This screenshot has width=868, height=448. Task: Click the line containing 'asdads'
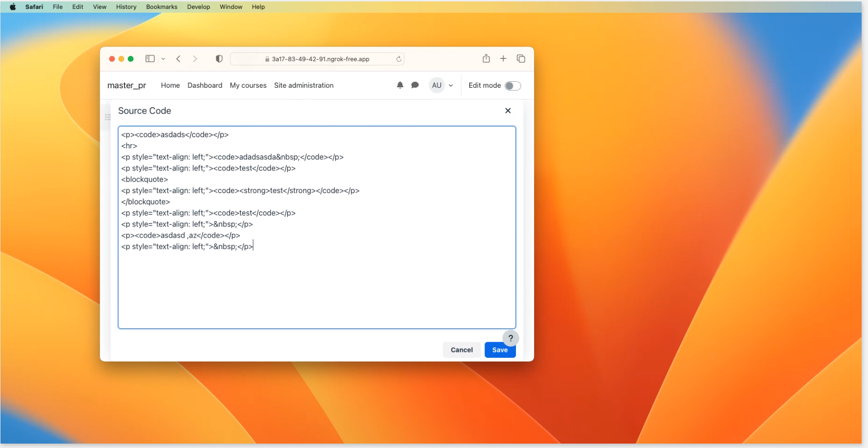pos(175,134)
